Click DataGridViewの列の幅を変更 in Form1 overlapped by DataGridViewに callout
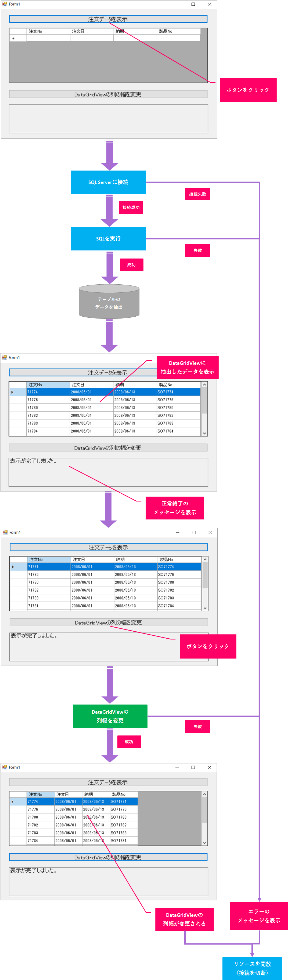288x980 pixels. (108, 447)
